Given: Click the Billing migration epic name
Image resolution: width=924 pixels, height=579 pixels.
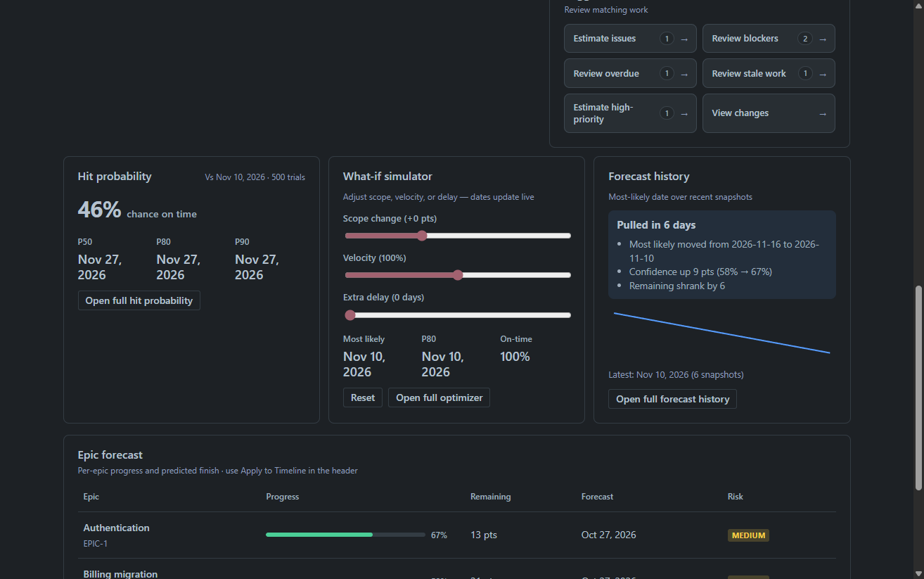Looking at the screenshot, I should [x=120, y=574].
